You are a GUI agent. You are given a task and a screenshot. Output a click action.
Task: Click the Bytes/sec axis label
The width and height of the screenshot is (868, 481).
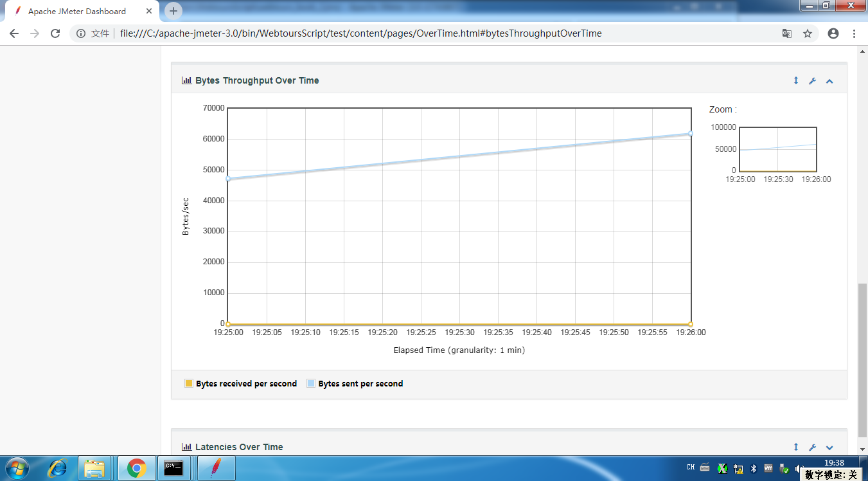(186, 216)
